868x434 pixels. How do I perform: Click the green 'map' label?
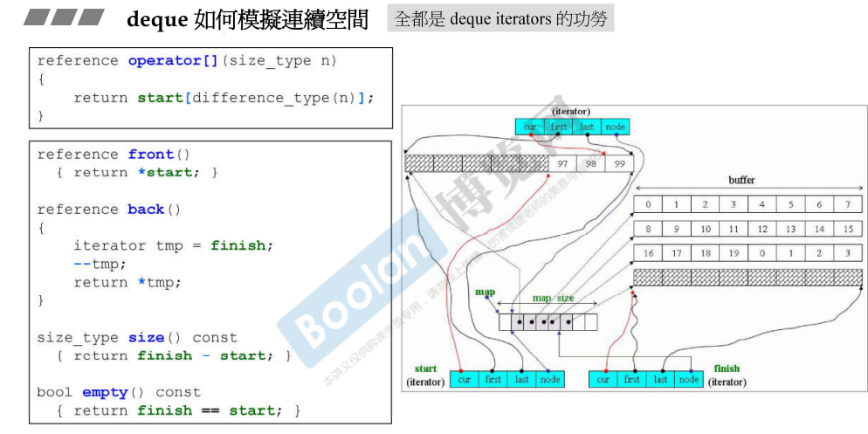[x=485, y=292]
